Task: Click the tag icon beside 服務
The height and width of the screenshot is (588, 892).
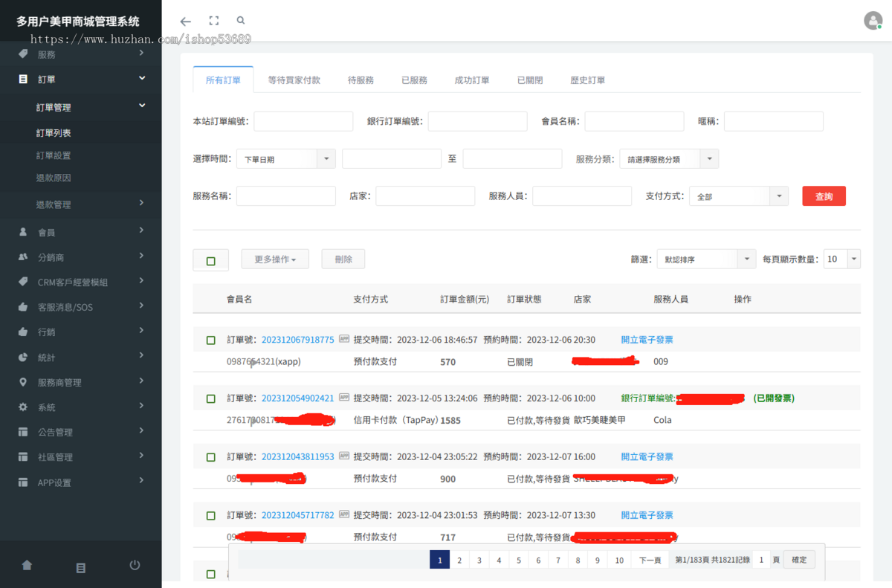Action: (x=23, y=54)
